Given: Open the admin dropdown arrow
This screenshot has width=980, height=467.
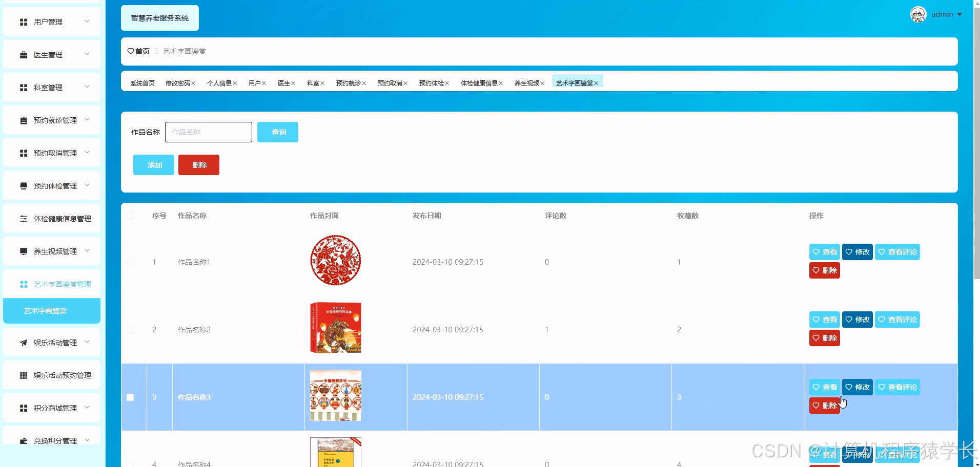Looking at the screenshot, I should click(x=959, y=15).
